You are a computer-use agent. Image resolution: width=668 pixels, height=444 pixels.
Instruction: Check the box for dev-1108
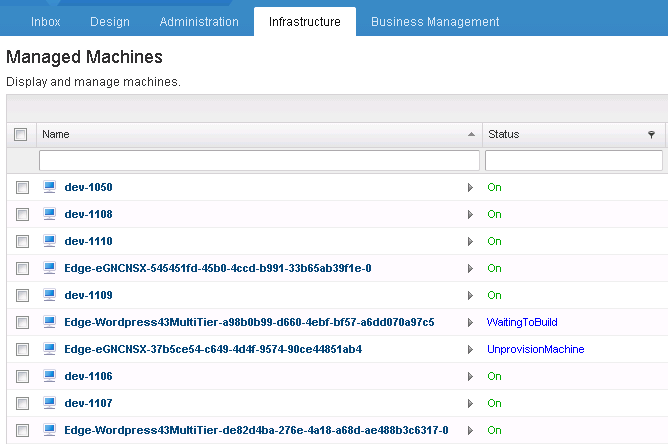tap(22, 214)
